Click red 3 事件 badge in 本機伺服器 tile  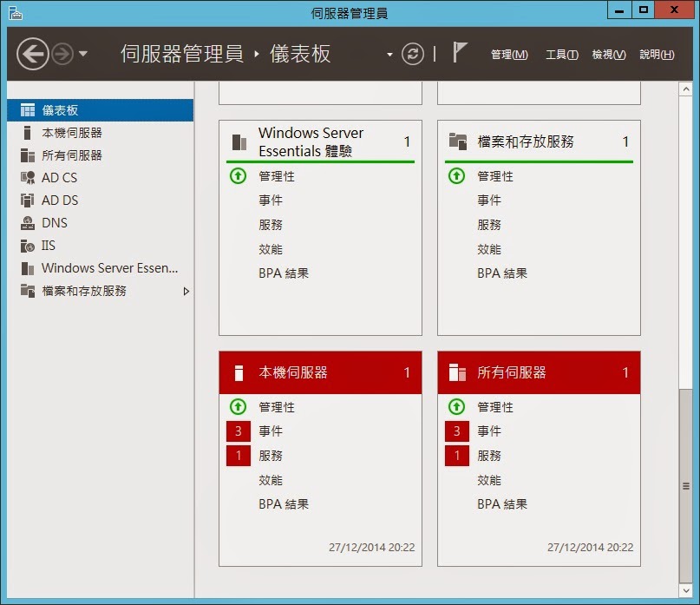[239, 431]
